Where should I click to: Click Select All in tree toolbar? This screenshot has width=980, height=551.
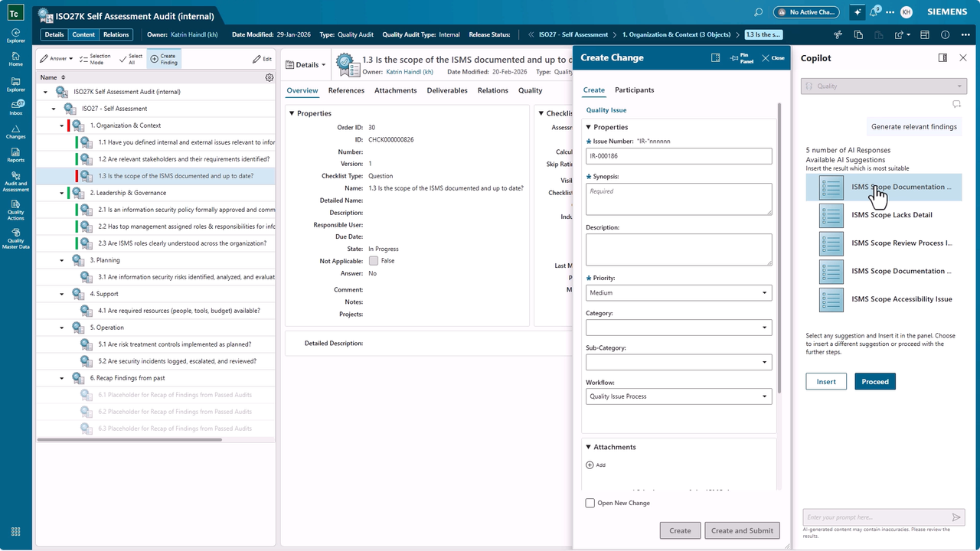click(130, 59)
